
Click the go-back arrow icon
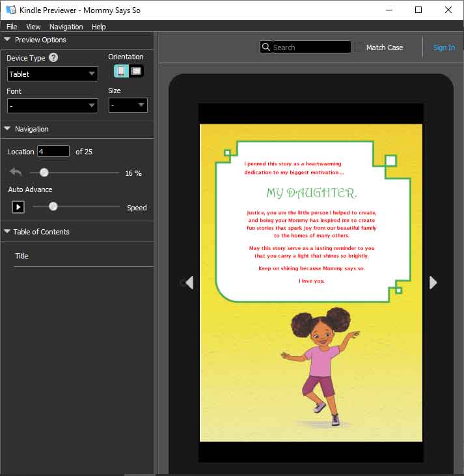coord(16,172)
